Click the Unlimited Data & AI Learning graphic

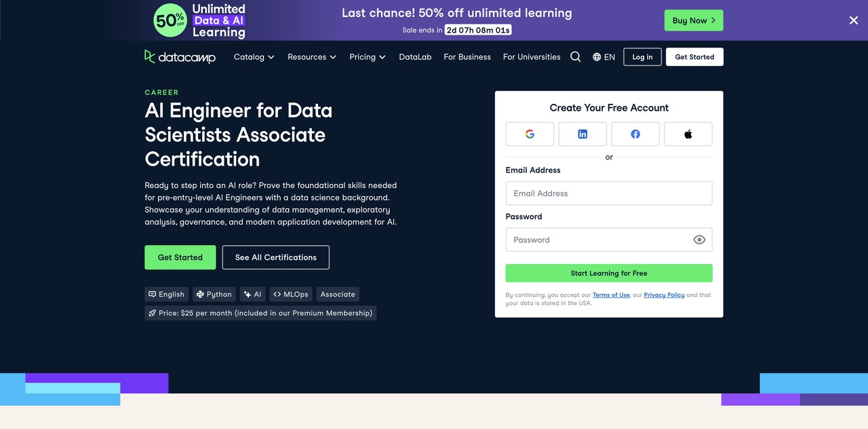coord(218,20)
